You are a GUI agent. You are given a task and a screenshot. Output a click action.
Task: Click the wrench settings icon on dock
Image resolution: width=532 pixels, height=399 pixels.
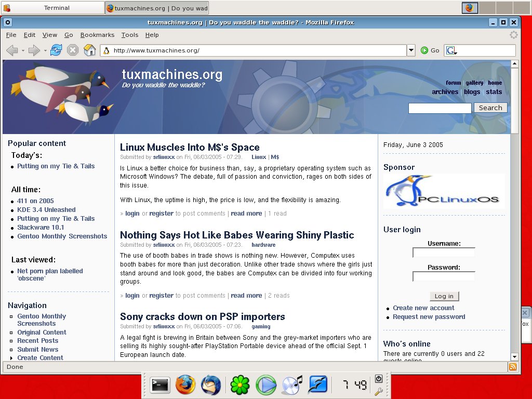(x=379, y=391)
